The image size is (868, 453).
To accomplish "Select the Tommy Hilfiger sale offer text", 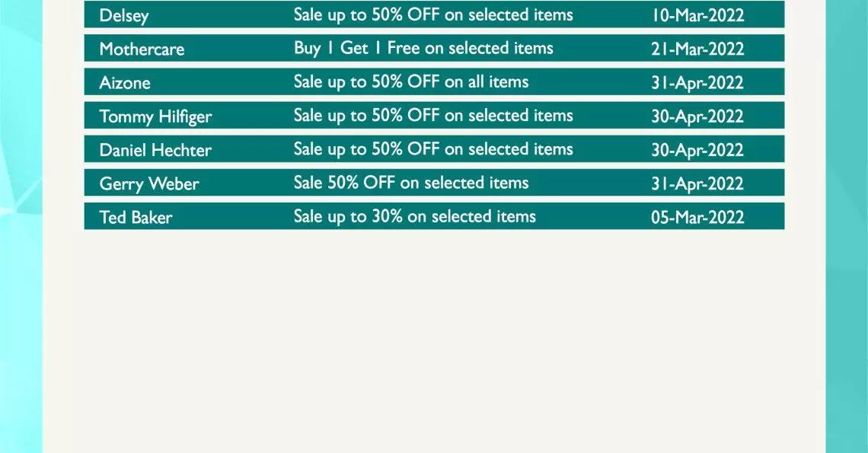I will (x=433, y=116).
